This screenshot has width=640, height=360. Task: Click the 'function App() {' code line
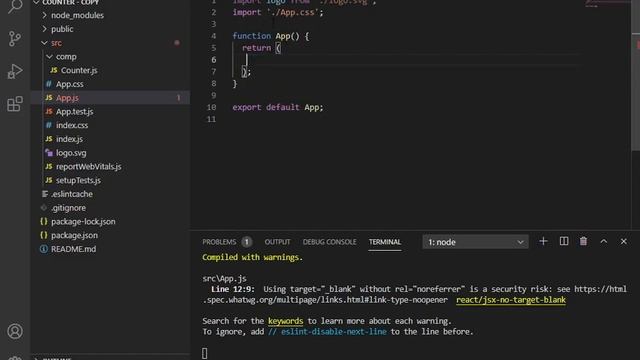(x=271, y=36)
